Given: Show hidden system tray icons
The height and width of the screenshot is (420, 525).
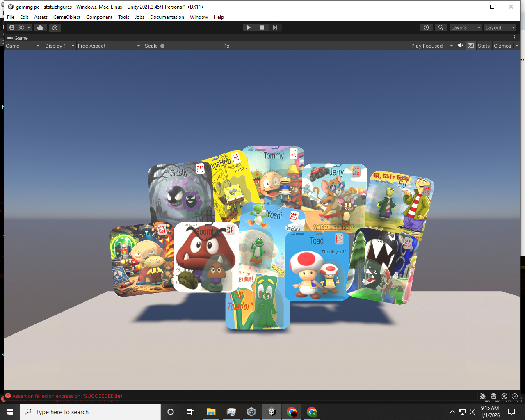Looking at the screenshot, I should click(x=452, y=412).
